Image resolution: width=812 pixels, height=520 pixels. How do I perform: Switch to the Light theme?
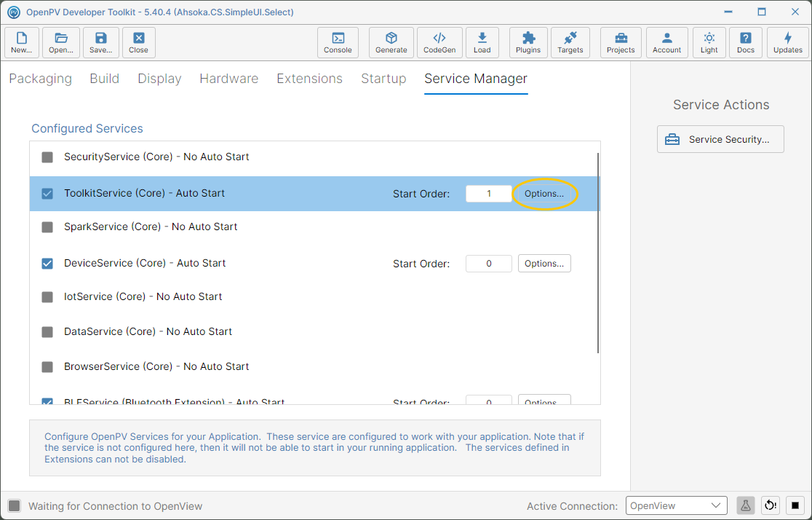click(709, 42)
